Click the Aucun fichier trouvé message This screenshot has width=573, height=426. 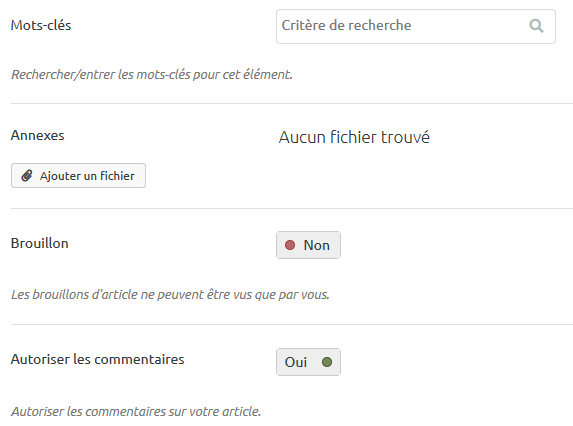point(354,137)
